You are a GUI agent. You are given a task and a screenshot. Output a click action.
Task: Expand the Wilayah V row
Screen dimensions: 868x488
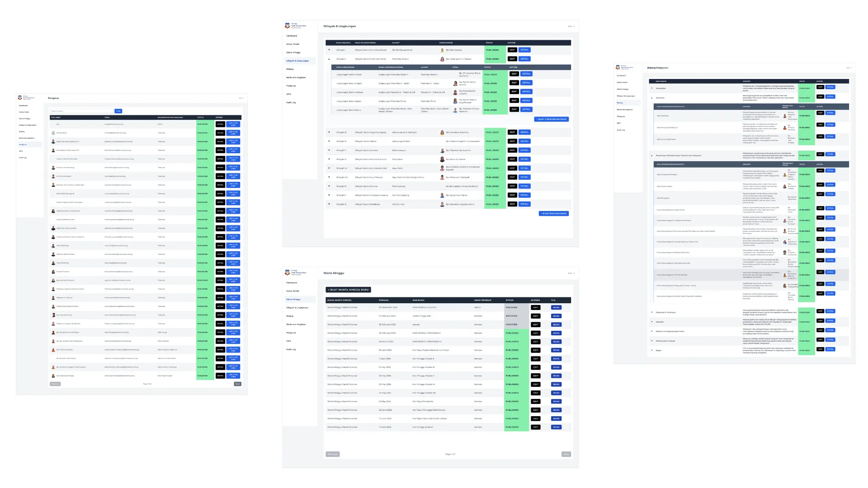click(329, 150)
